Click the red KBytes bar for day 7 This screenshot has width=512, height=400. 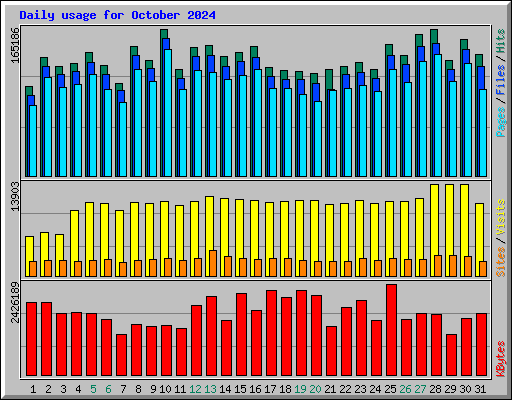tap(122, 355)
